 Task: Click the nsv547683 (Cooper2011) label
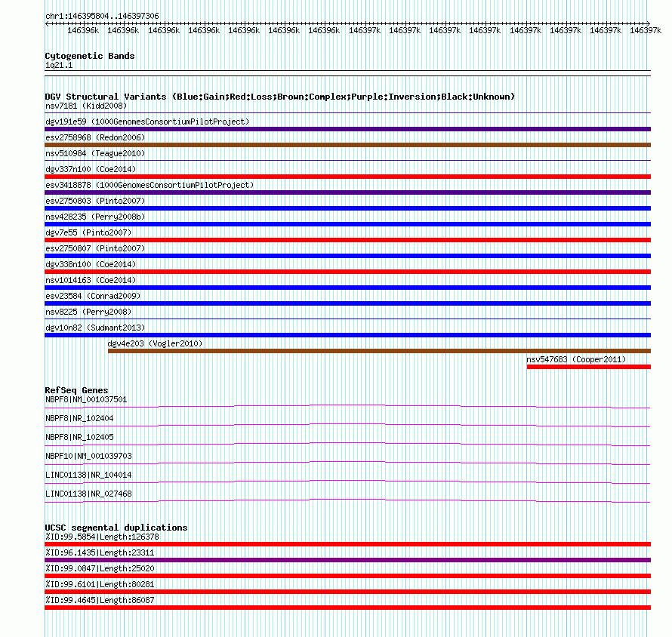(x=576, y=359)
